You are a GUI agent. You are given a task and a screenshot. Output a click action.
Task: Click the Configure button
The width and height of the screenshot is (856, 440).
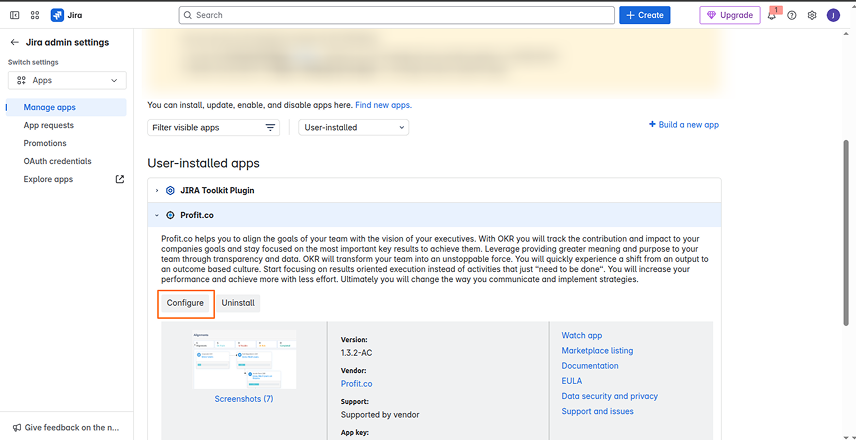pyautogui.click(x=185, y=303)
